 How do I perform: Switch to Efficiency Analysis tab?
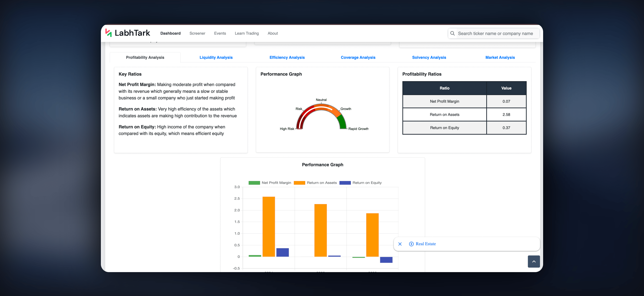coord(287,57)
